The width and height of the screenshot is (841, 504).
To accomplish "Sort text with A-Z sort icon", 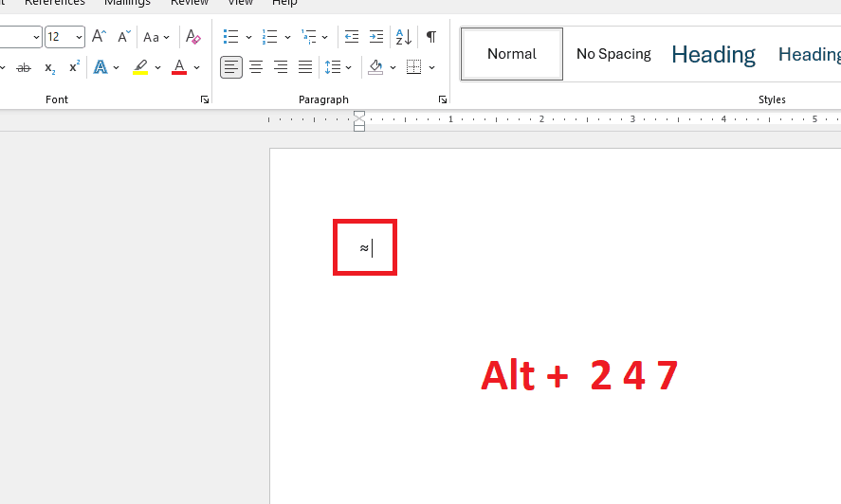I will coord(404,36).
